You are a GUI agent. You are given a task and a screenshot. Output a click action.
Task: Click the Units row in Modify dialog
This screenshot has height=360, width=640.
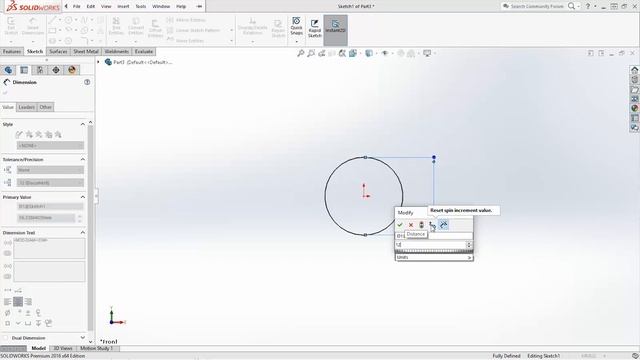click(x=434, y=257)
